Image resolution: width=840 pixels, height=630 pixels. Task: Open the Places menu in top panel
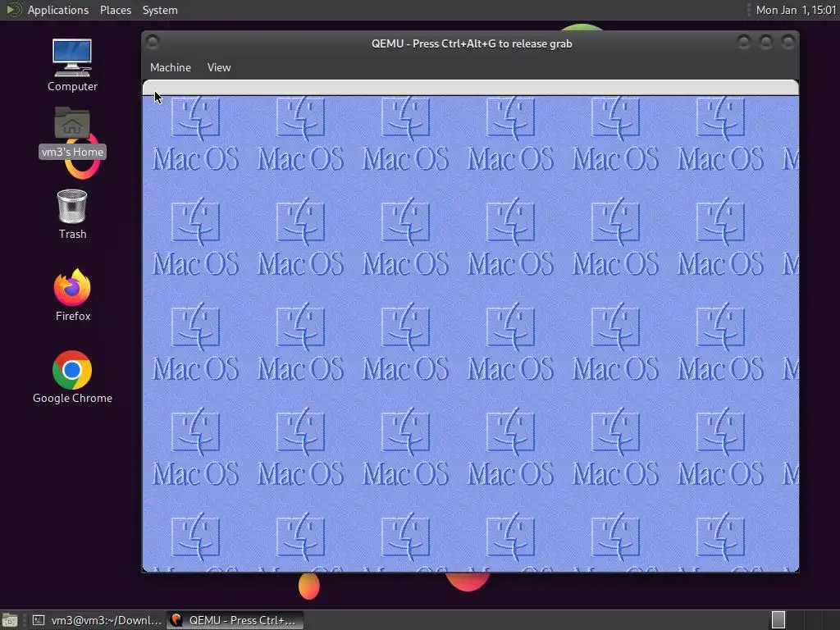coord(116,10)
